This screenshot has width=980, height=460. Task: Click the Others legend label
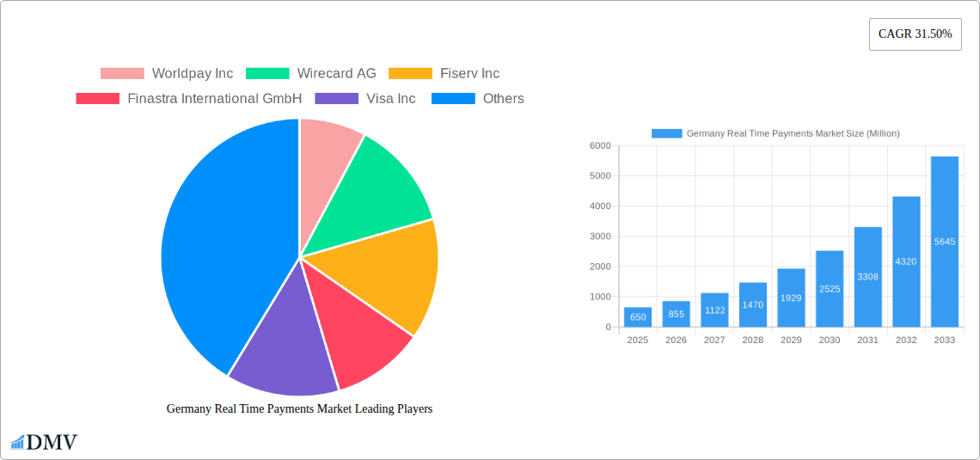[503, 99]
